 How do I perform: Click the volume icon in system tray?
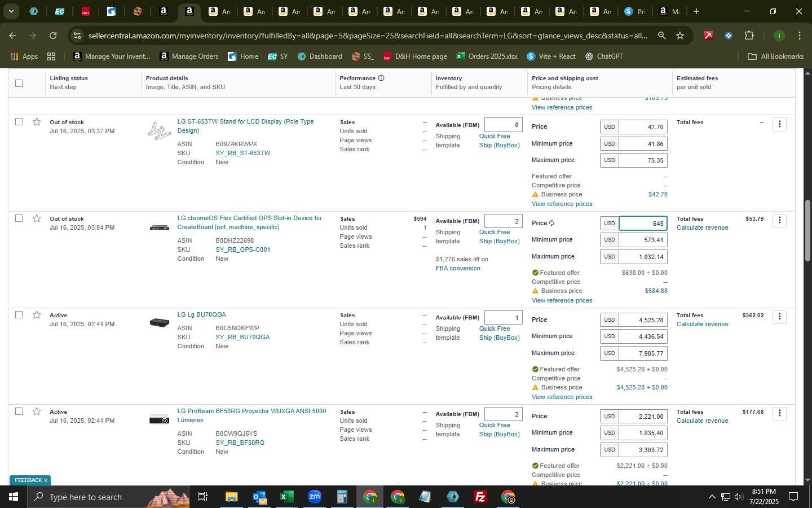coord(739,497)
